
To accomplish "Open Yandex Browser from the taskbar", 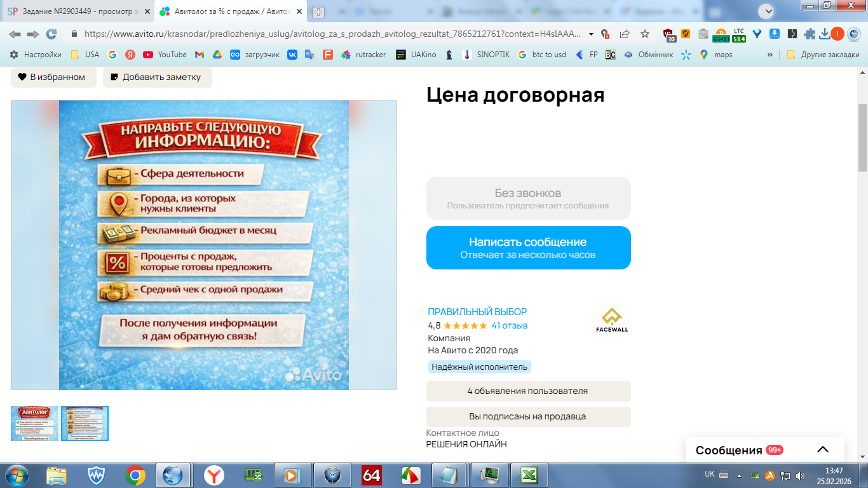I will pos(214,475).
